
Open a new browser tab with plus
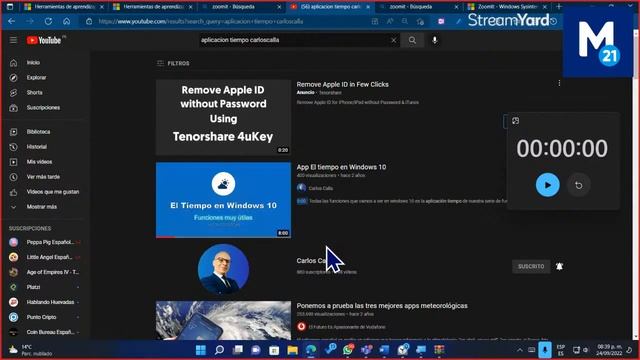(x=559, y=7)
